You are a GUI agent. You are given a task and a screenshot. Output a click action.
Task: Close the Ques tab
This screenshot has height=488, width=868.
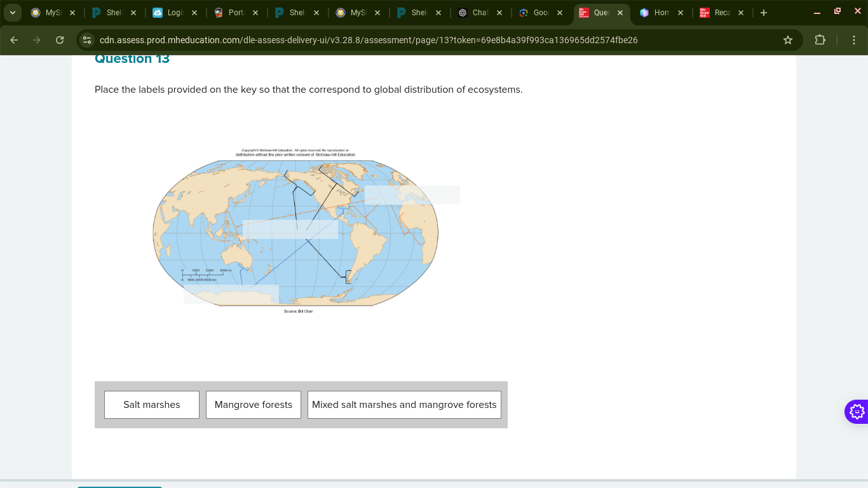click(x=620, y=13)
